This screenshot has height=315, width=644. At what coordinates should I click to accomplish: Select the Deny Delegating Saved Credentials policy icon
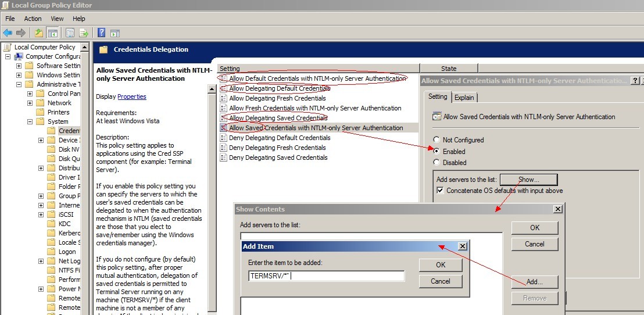coord(224,157)
